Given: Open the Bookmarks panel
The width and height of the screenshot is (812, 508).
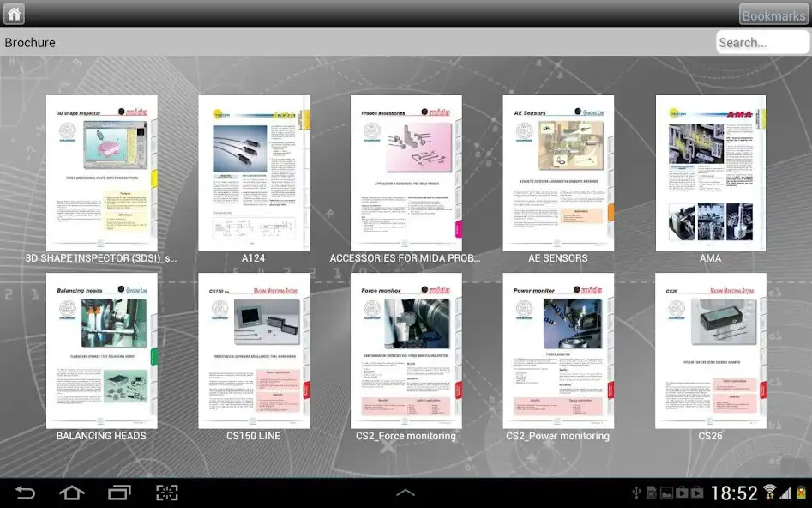Looking at the screenshot, I should coord(773,14).
